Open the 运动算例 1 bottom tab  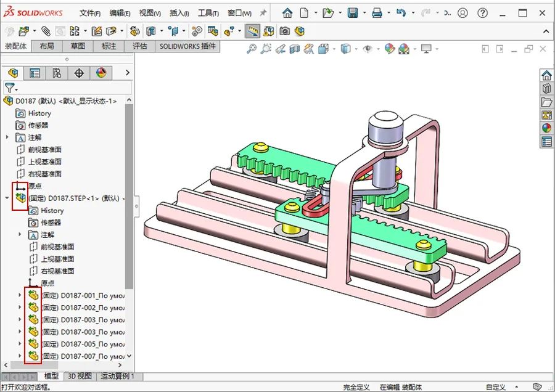[118, 376]
